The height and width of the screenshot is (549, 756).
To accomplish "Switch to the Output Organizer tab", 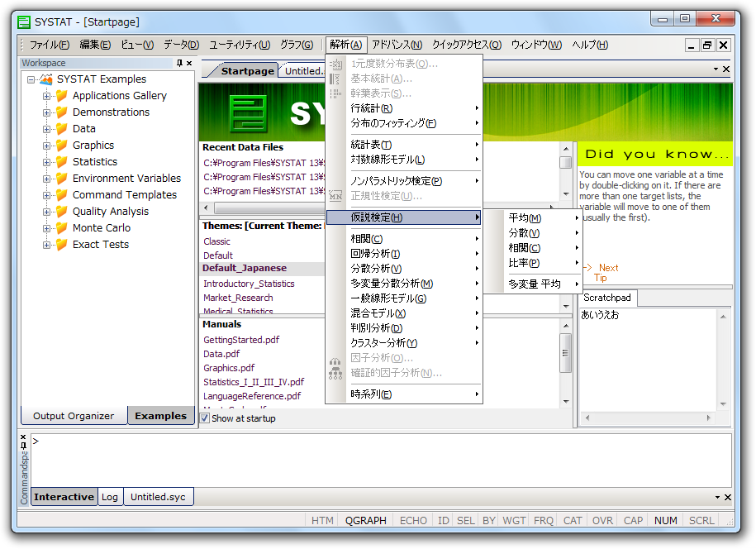I will [x=74, y=416].
